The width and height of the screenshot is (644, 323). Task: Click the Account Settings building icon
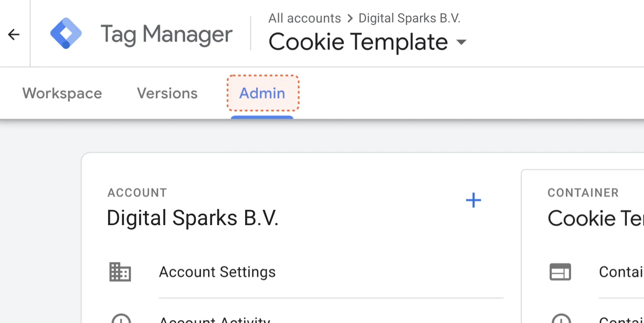click(x=120, y=272)
